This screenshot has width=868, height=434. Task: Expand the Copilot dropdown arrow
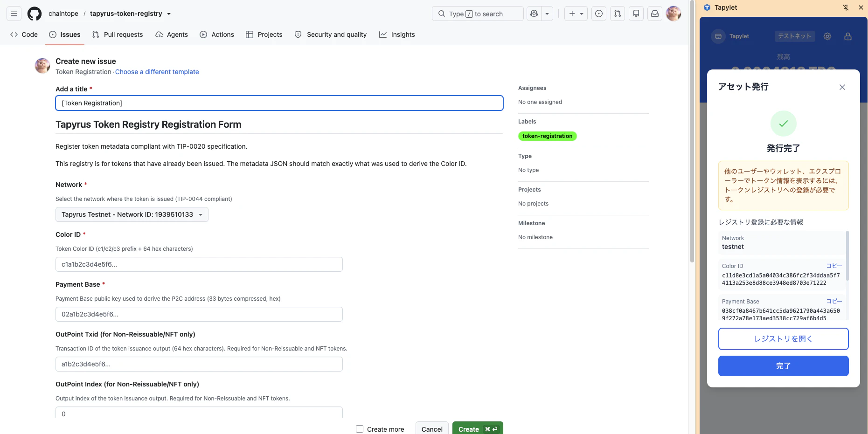547,14
